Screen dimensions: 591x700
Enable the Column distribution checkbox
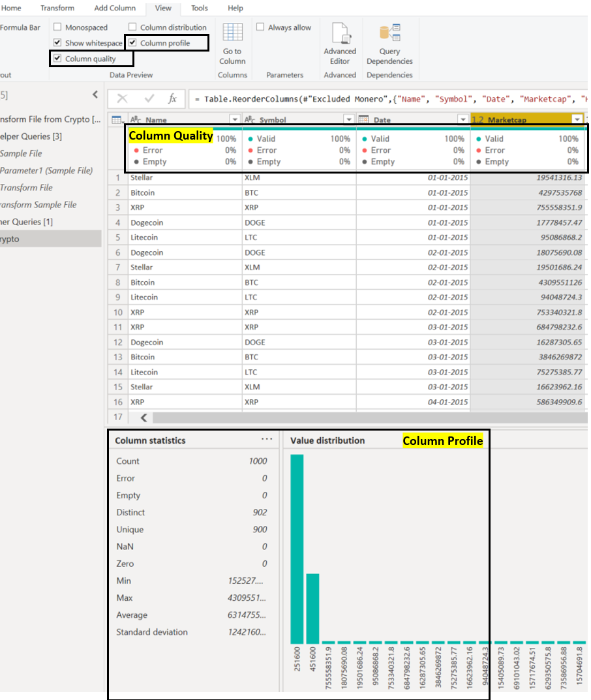(132, 27)
